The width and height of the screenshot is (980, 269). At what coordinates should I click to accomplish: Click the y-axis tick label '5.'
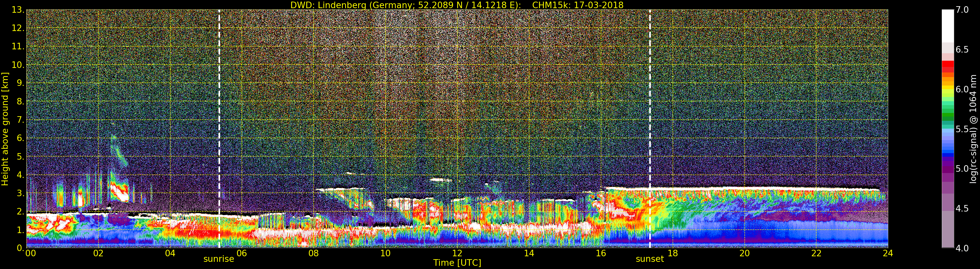pos(20,156)
